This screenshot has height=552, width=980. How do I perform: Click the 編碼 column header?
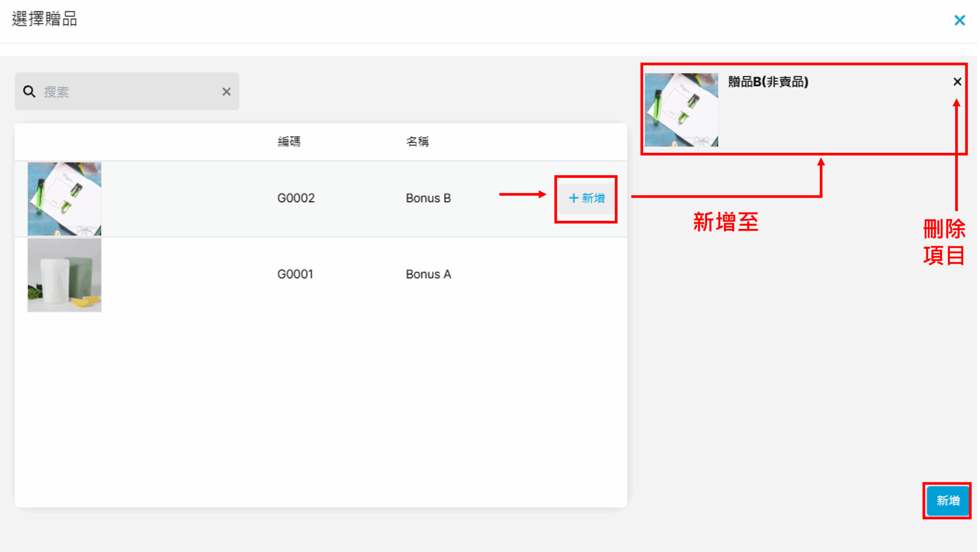[x=289, y=142]
